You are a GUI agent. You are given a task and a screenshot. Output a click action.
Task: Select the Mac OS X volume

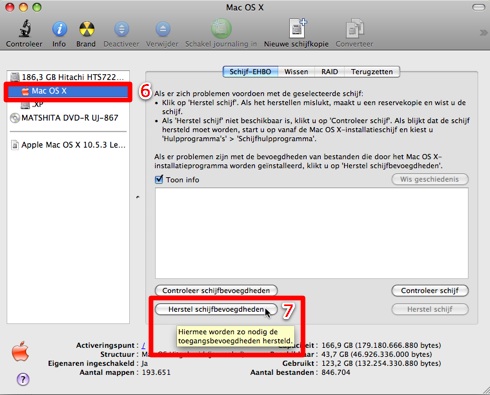(68, 91)
